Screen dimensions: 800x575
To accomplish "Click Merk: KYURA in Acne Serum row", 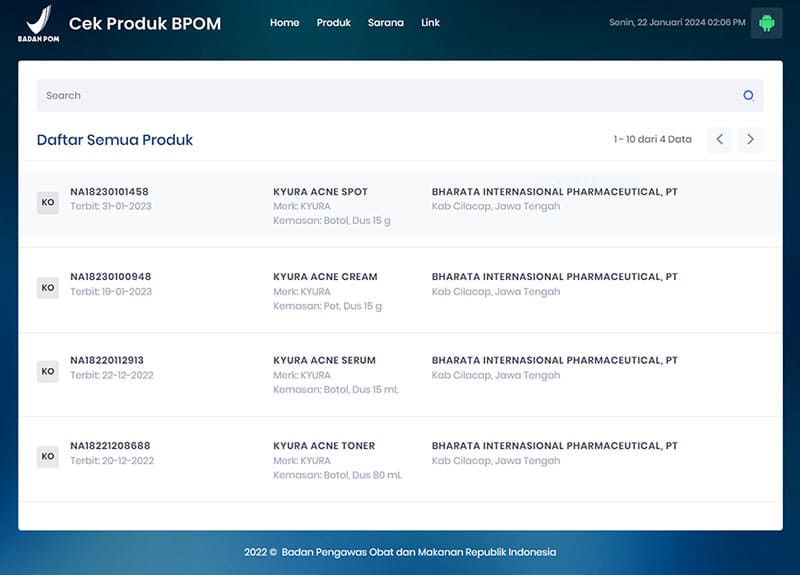I will point(302,375).
